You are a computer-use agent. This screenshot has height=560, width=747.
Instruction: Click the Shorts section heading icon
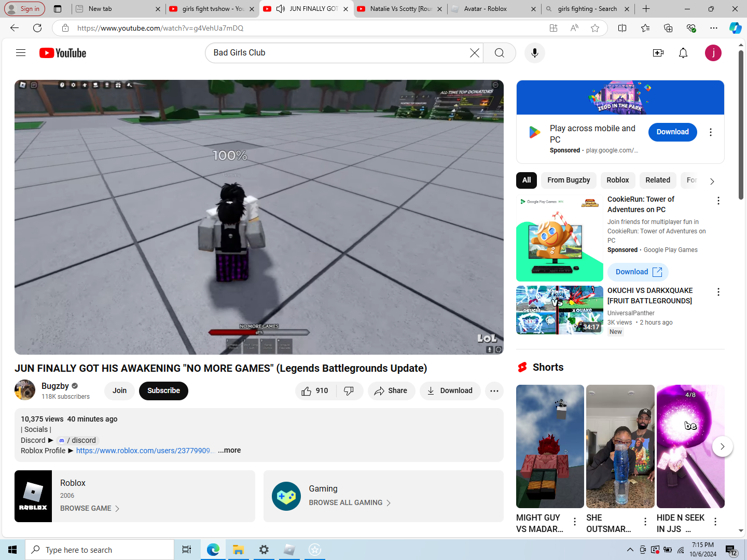[x=522, y=367]
